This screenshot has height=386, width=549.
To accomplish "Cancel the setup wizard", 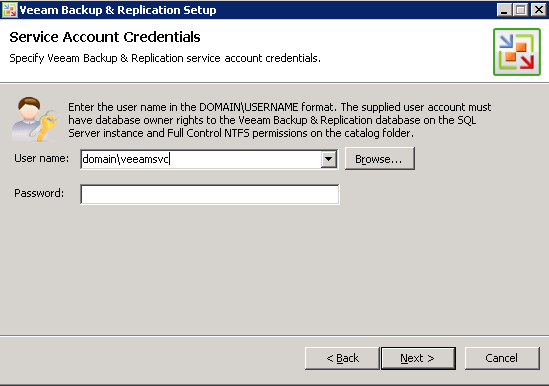I will click(x=502, y=358).
